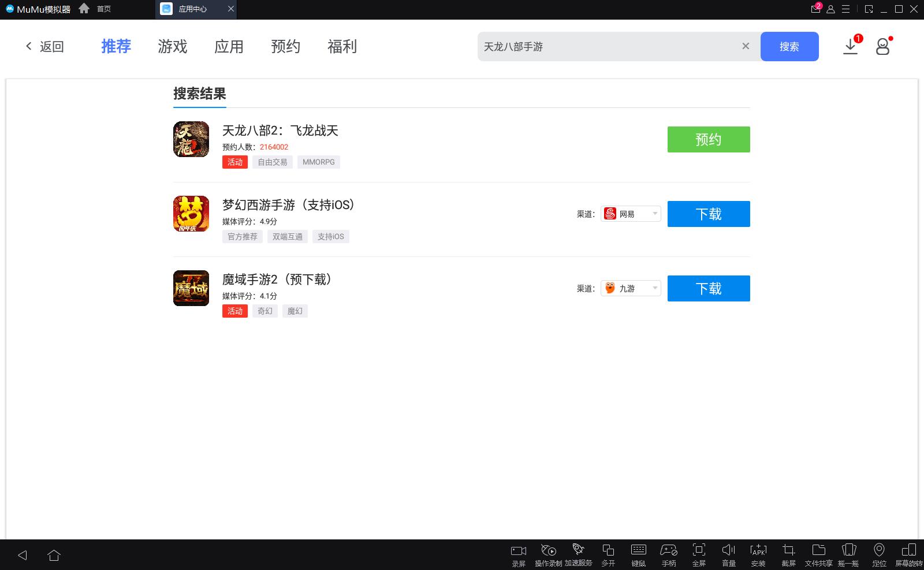Click the red 活动 tag under 天龙八部2
This screenshot has height=570, width=924.
[235, 162]
